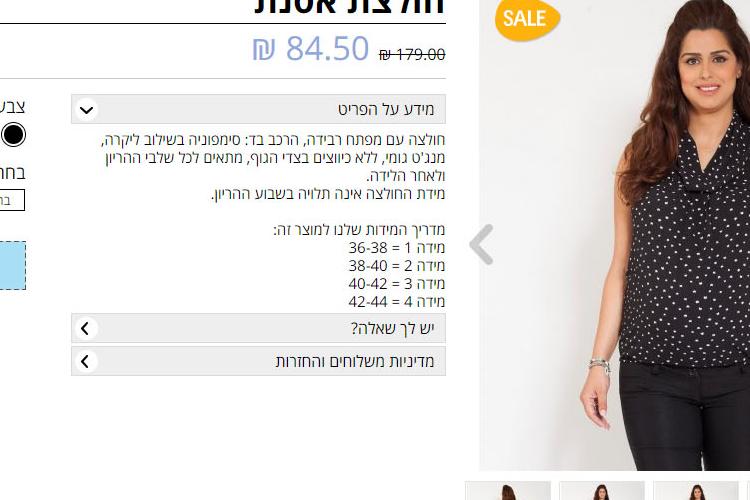Click the size guide line מידה 1 = 36-38
Image resolution: width=750 pixels, height=500 pixels.
tap(397, 248)
